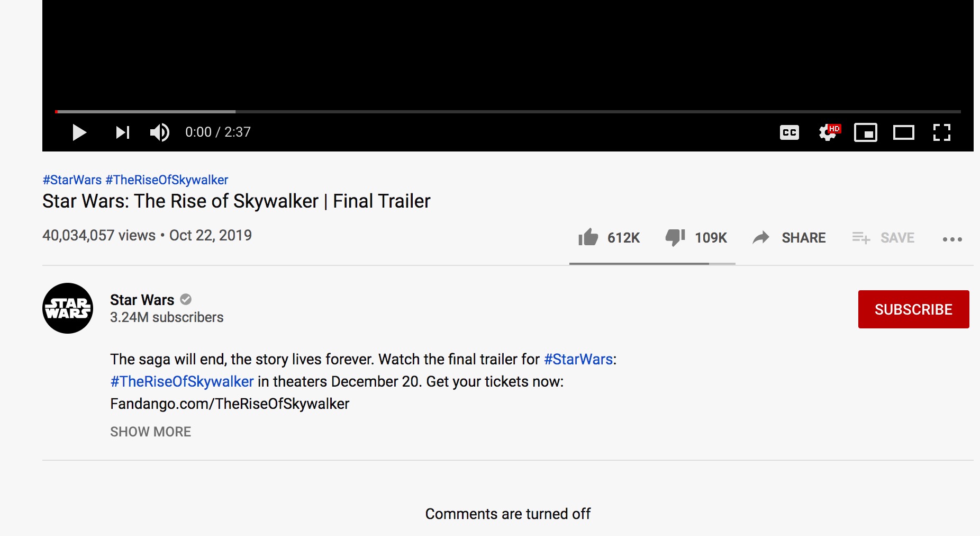This screenshot has width=980, height=536.
Task: Open the Star Wars channel avatar
Action: [68, 308]
